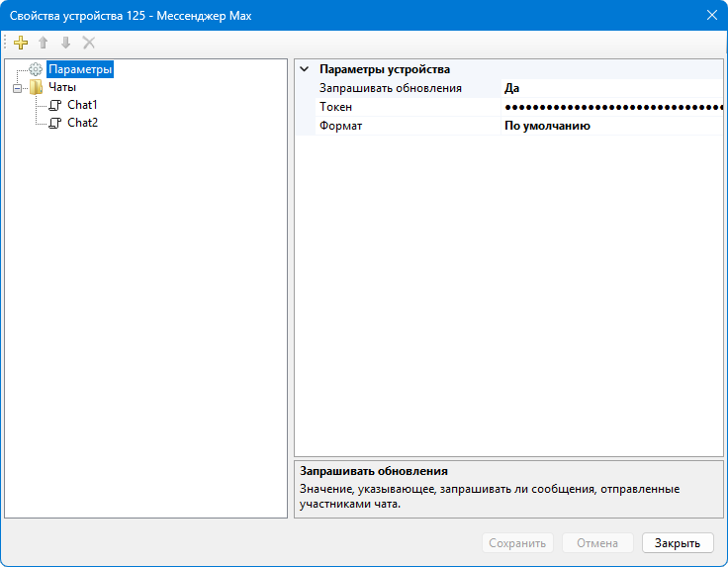The image size is (728, 567).
Task: Click the folder icon of Чаты node
Action: 36,87
